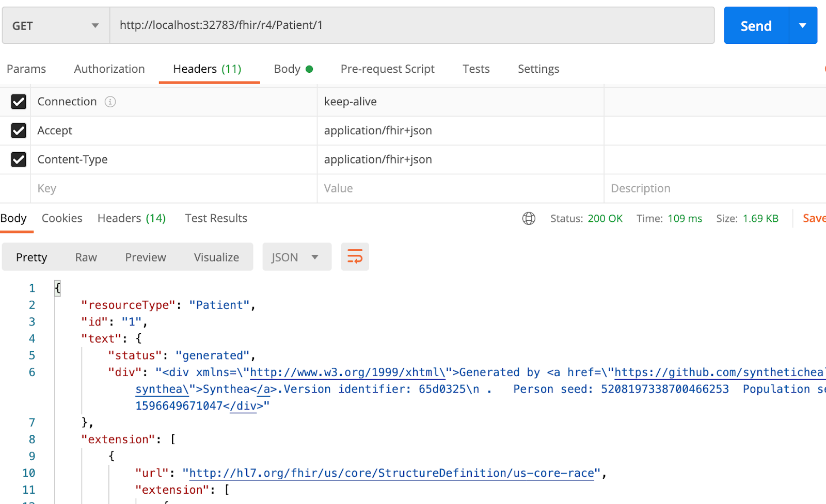Click the Connection header info icon
Screen dimensions: 826x504
click(110, 102)
